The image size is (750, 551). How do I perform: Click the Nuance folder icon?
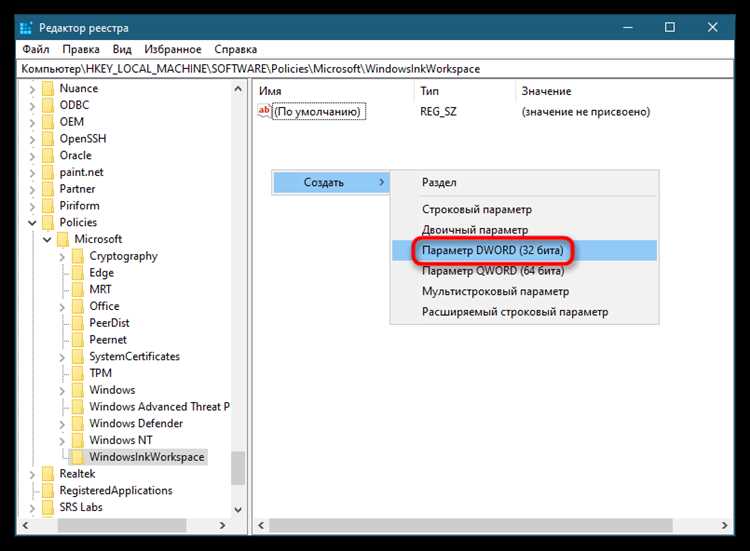48,88
